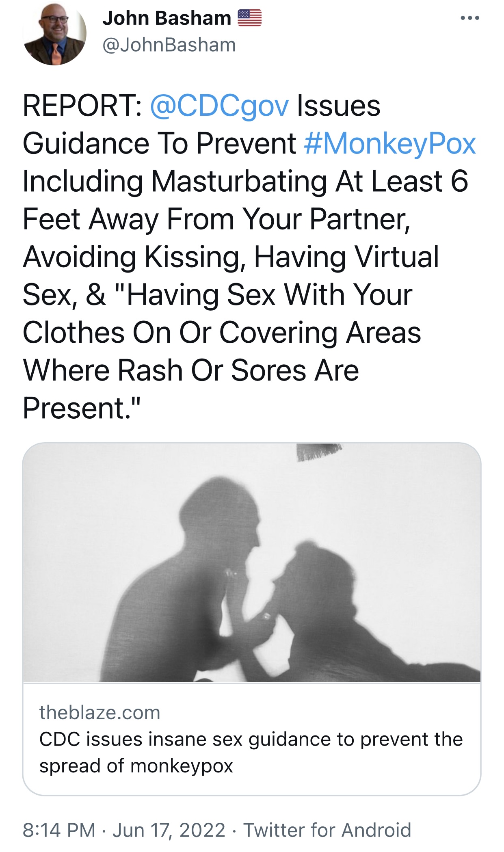This screenshot has height=852, width=504.
Task: Click the American flag emoji beside the name
Action: 249,18
